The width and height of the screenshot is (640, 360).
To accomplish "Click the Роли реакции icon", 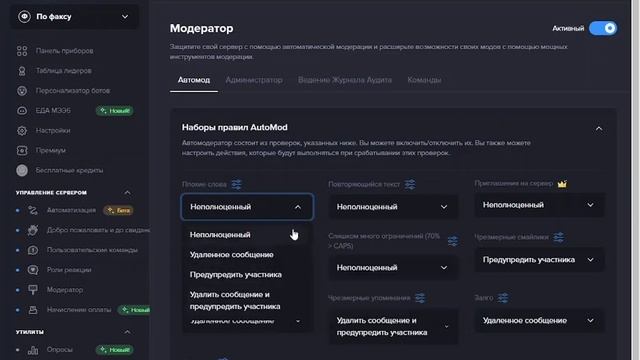I will pos(33,270).
